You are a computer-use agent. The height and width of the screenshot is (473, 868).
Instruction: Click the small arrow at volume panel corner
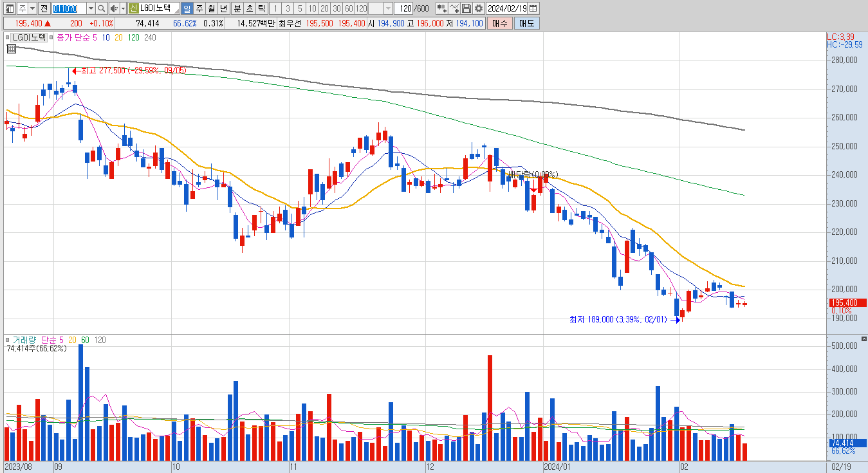point(863,338)
